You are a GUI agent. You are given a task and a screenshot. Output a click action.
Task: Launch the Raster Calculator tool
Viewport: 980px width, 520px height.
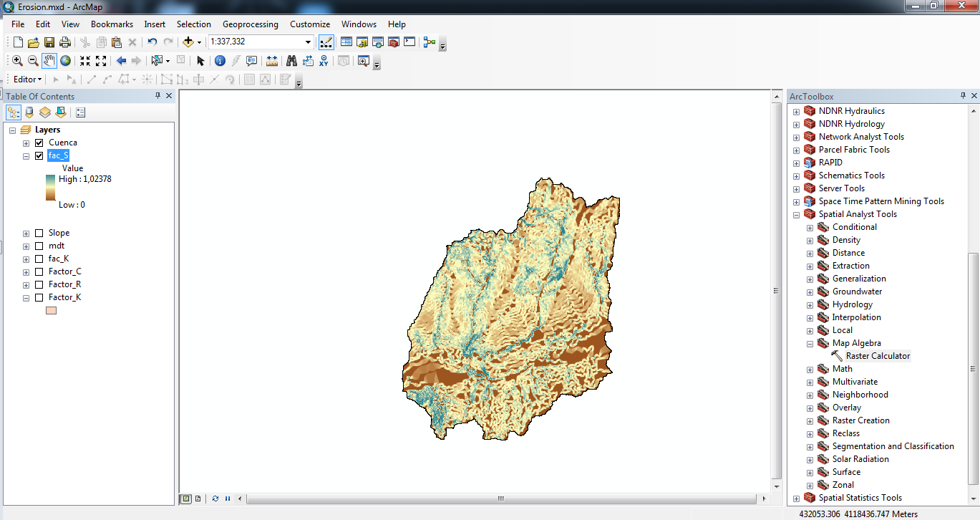pos(878,356)
